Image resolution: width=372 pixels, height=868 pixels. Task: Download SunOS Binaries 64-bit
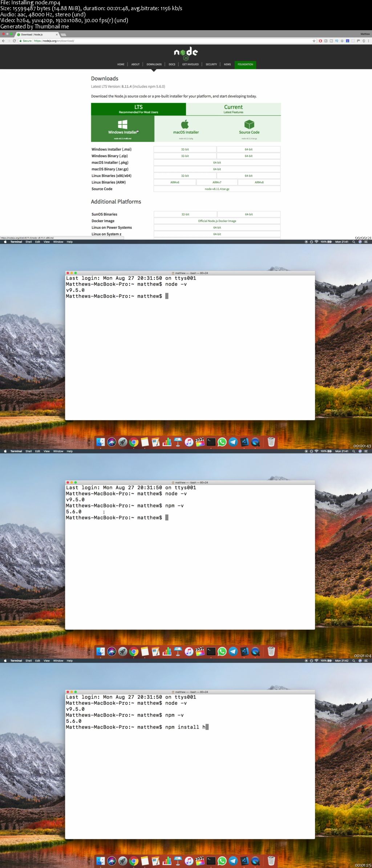click(249, 214)
